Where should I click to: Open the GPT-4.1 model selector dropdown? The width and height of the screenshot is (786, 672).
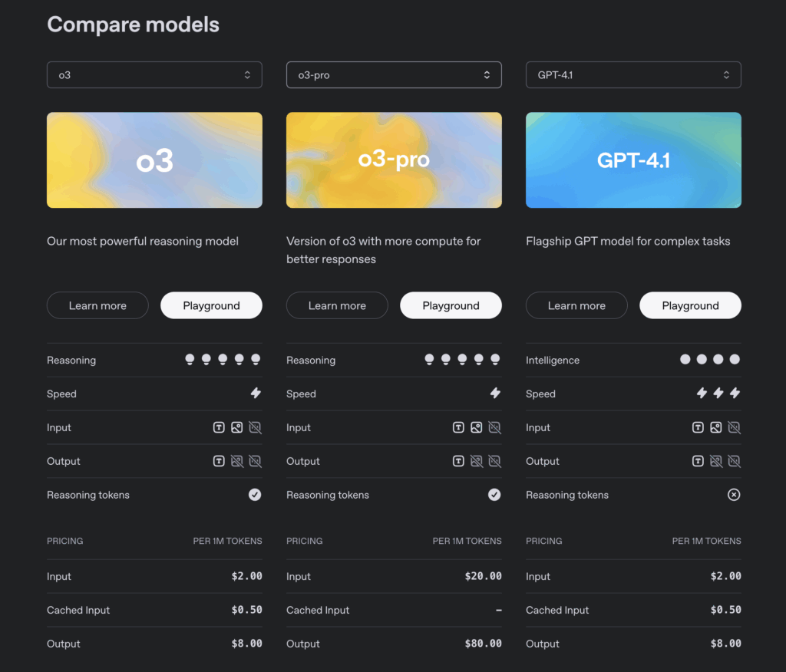point(633,75)
